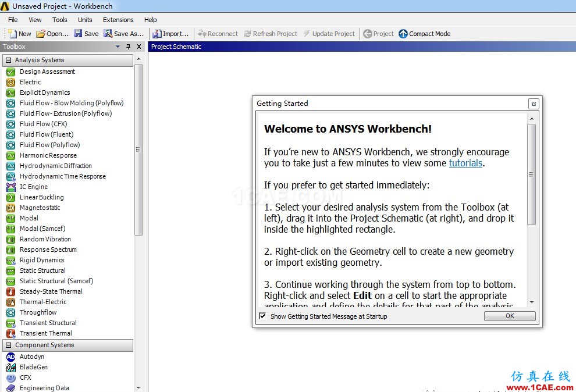Click the Toolbox vertical scrollbar thumb
The image size is (576, 392).
tap(138, 149)
